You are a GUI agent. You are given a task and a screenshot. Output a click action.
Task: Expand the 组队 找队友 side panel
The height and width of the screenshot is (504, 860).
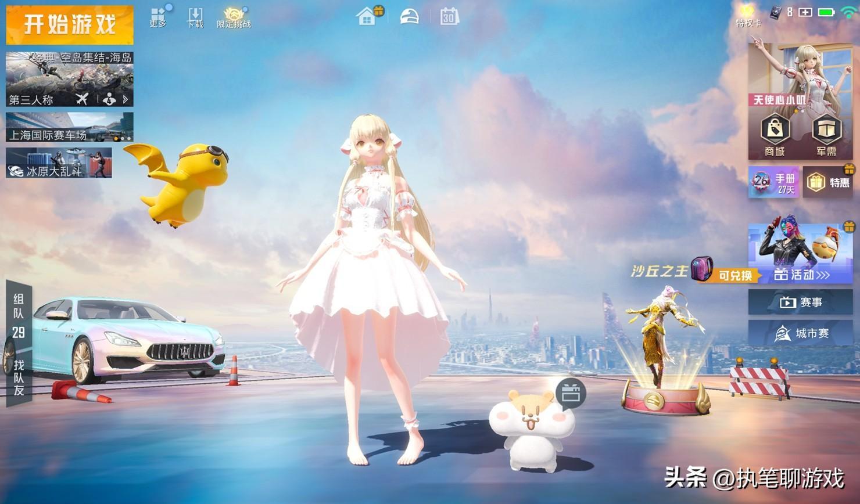[x=19, y=343]
